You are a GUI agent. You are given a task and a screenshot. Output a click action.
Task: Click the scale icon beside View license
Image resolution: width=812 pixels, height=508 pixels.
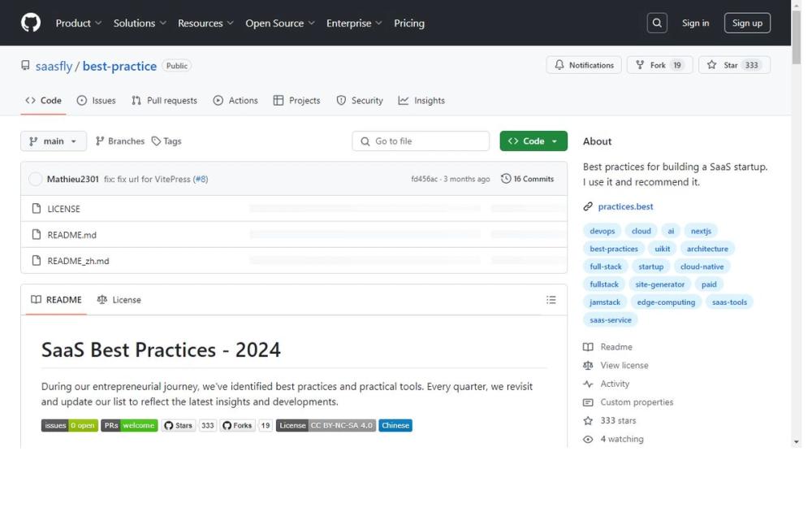click(x=588, y=365)
